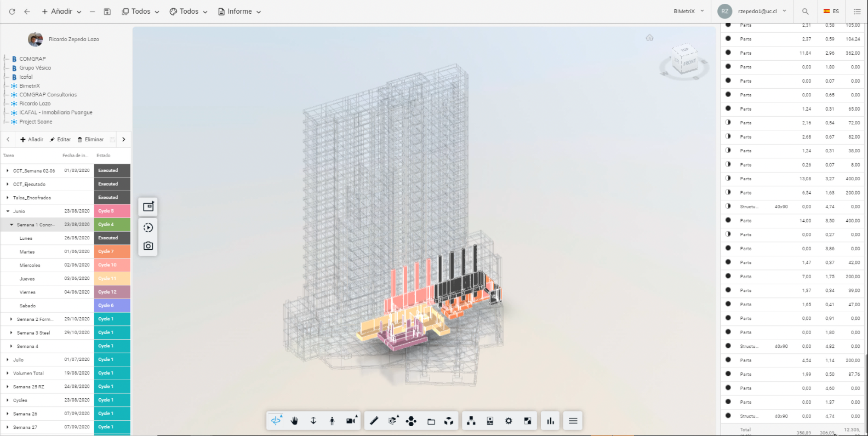Click the green Cycle 4 status cell
The image size is (868, 436).
click(x=112, y=225)
